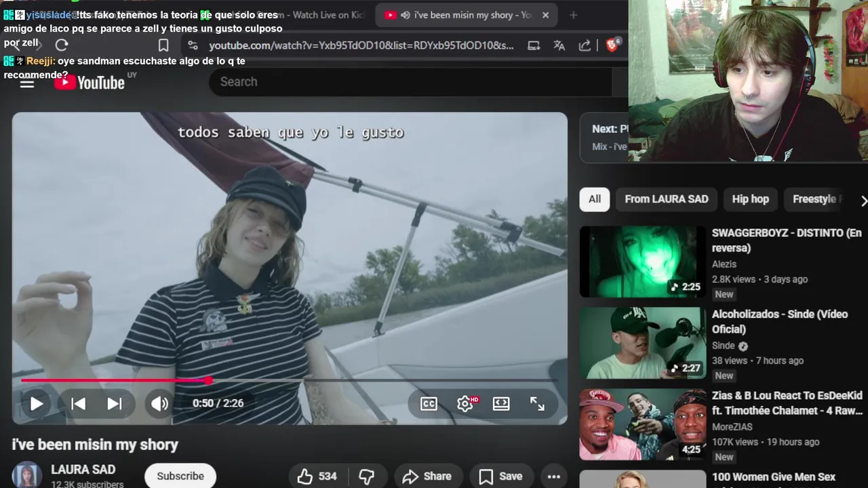Save video to playlist

coord(501,476)
